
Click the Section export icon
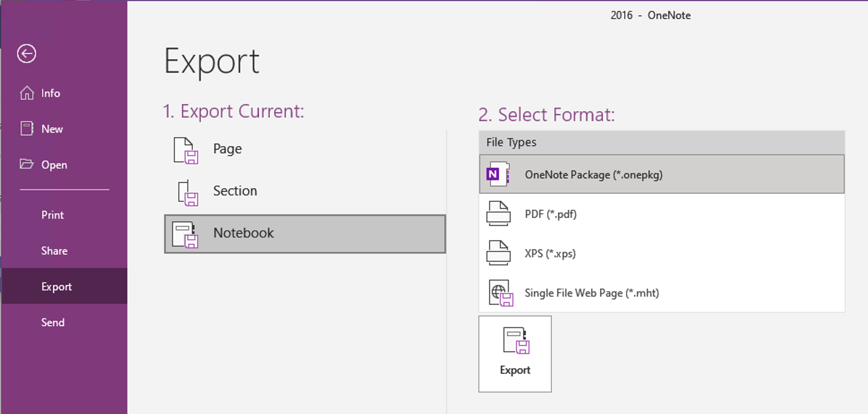pyautogui.click(x=187, y=193)
